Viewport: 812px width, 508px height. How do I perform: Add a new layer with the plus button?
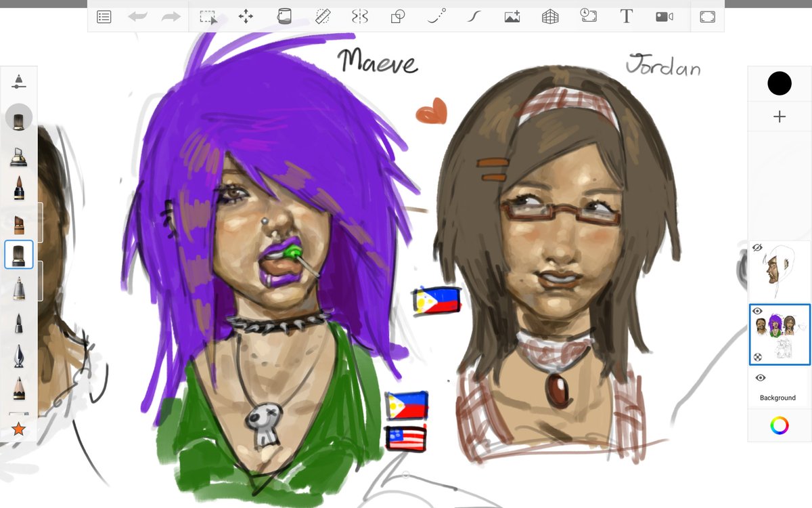[779, 116]
